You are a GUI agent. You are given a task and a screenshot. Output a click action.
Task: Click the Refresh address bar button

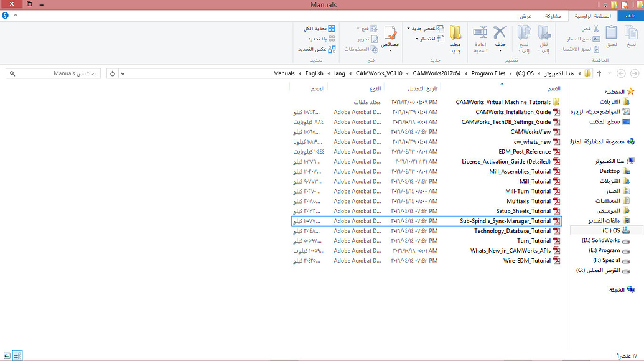(x=112, y=73)
